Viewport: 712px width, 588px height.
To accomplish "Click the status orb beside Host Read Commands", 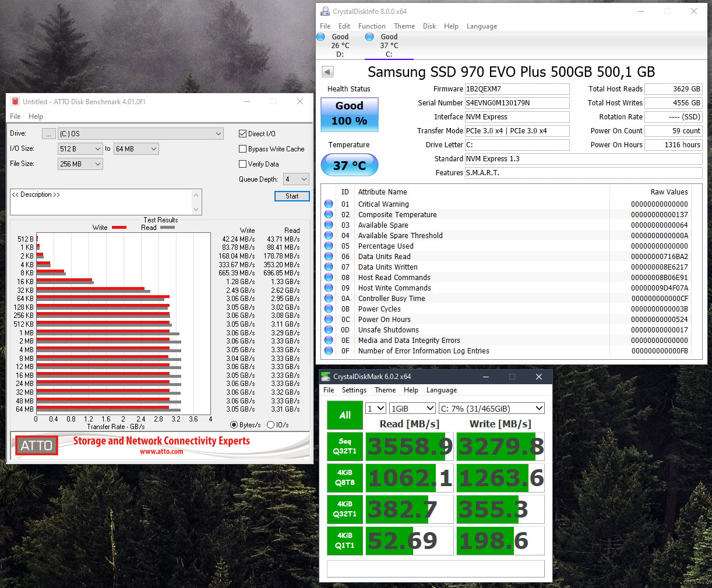I will coord(329,277).
